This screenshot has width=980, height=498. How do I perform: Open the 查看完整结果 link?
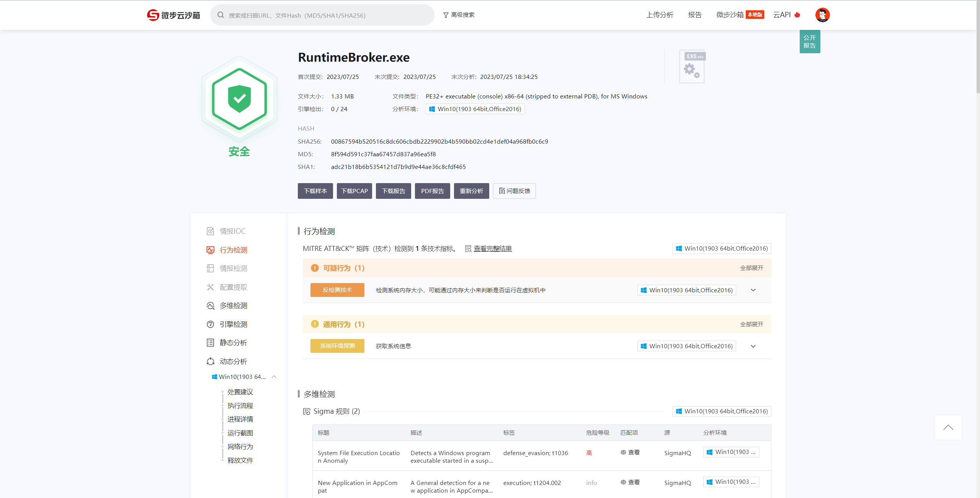[x=492, y=249]
